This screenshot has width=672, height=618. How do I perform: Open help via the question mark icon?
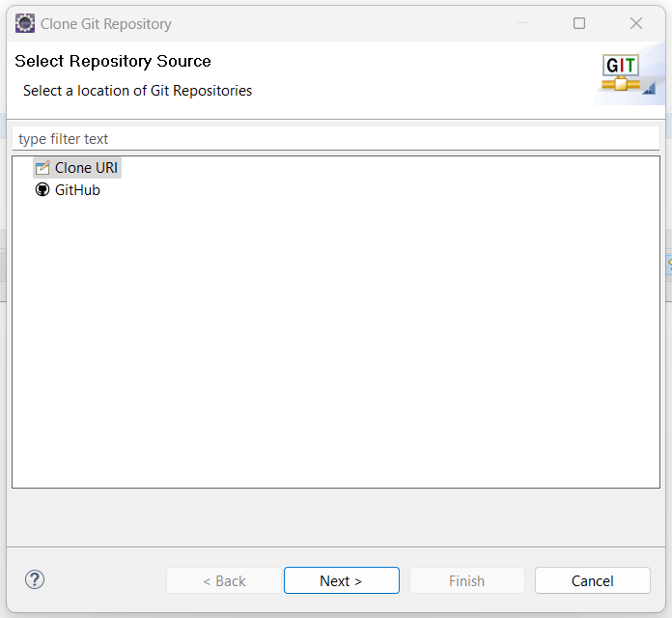click(x=35, y=579)
